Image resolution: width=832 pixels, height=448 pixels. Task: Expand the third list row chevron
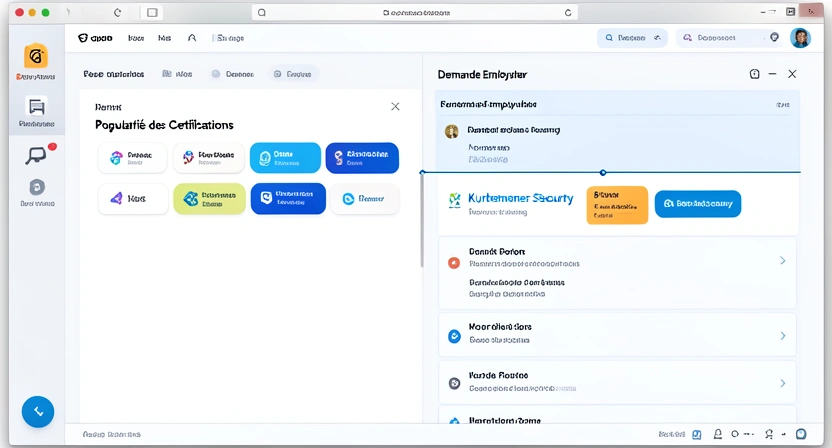click(x=782, y=383)
